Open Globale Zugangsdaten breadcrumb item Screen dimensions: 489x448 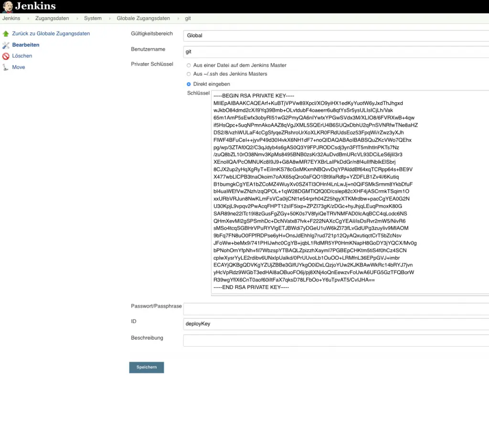143,19
